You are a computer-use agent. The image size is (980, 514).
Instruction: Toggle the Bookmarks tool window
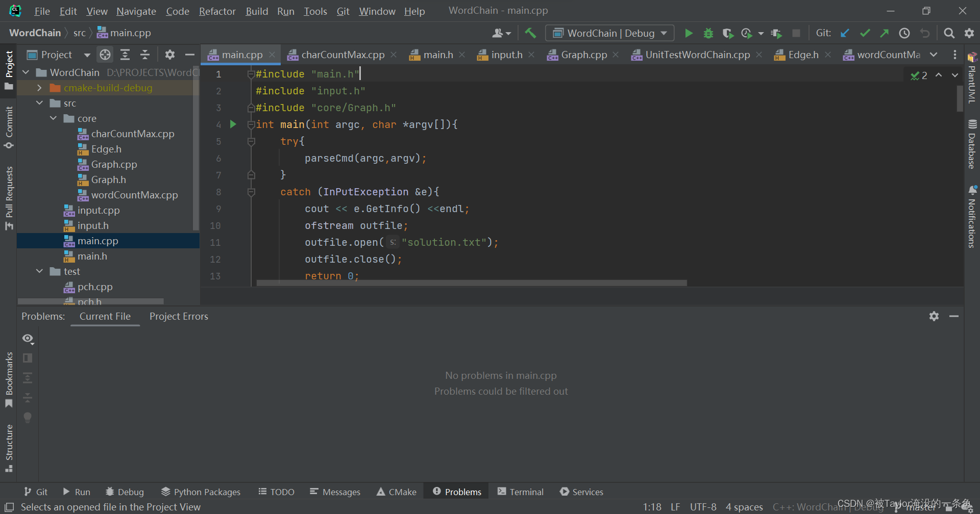tap(9, 379)
